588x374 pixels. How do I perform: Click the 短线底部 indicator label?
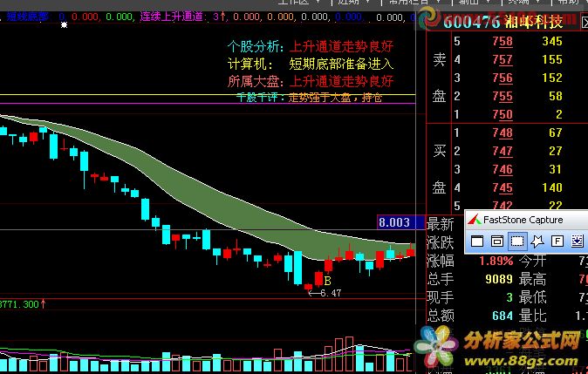pyautogui.click(x=28, y=17)
